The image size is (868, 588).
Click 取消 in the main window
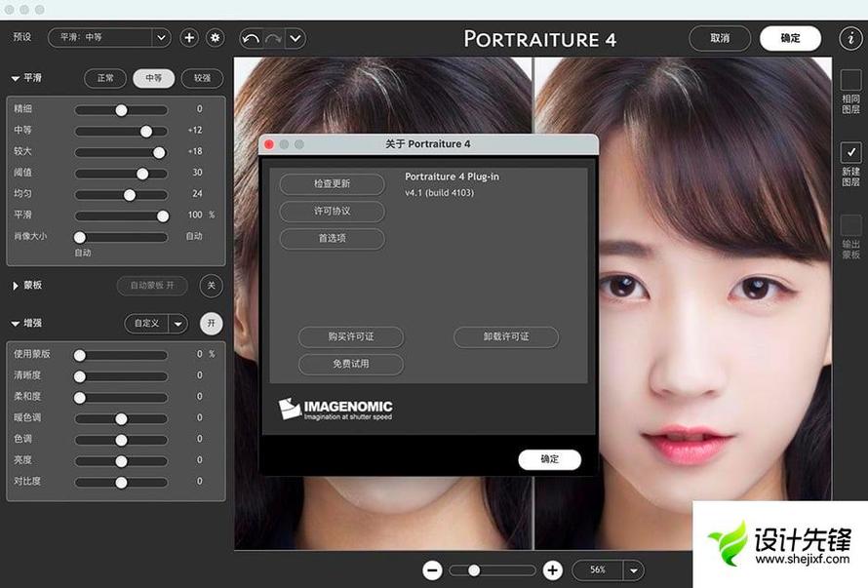(720, 38)
